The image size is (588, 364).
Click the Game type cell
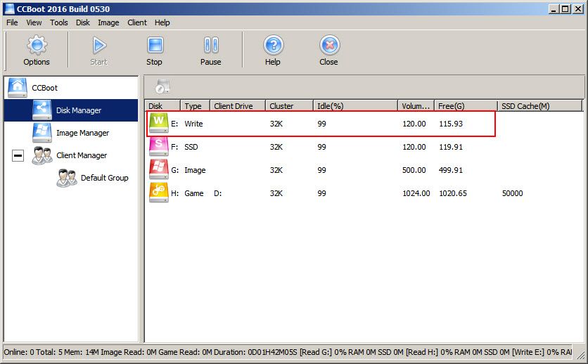tap(194, 193)
